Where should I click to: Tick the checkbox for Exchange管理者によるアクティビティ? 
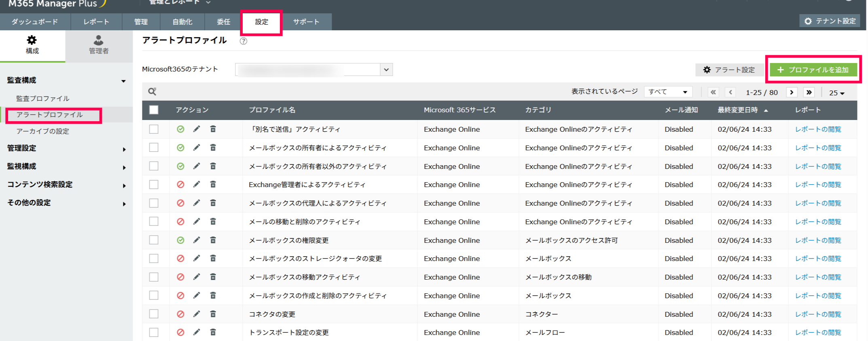pos(154,185)
